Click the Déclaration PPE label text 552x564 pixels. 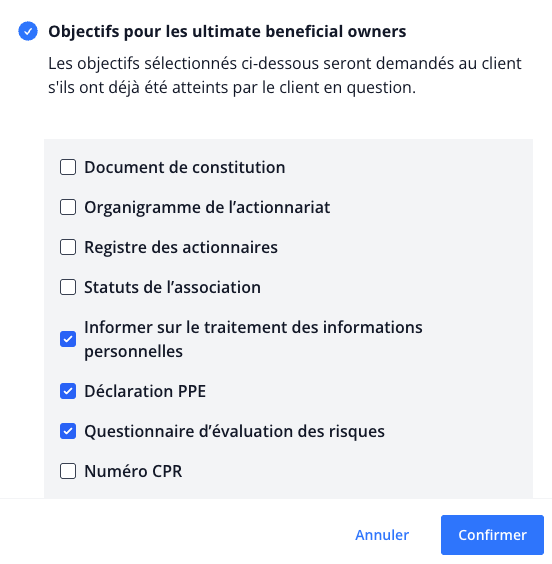pos(145,391)
